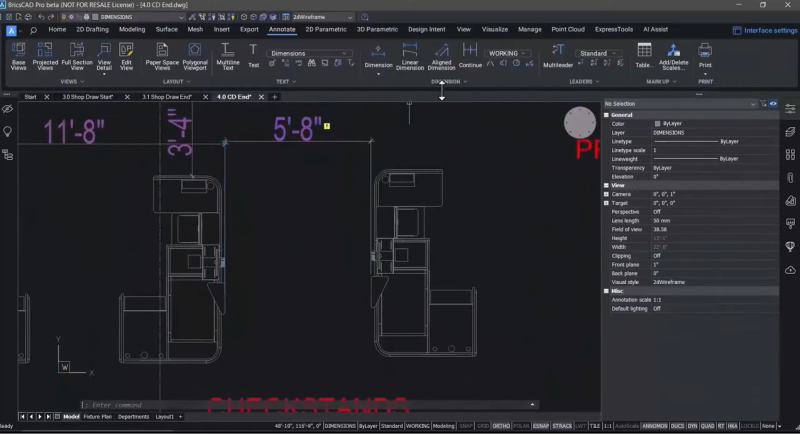Select the Linear Dimension tool
800x434 pixels.
[x=410, y=56]
